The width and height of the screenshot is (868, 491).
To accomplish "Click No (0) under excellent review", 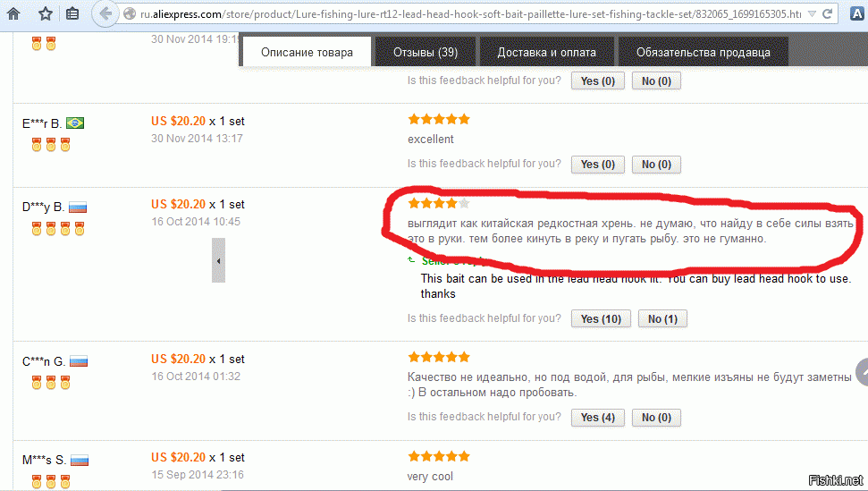I will 656,165.
